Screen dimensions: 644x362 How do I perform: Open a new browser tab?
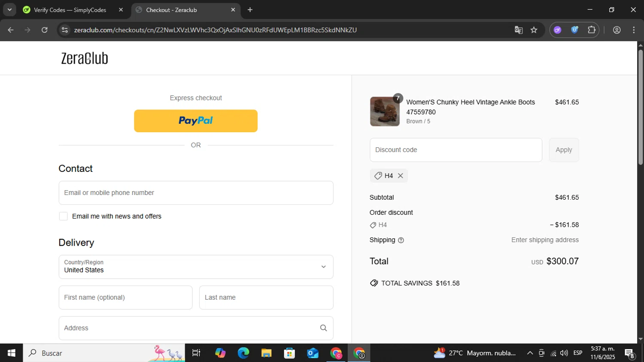pos(250,10)
